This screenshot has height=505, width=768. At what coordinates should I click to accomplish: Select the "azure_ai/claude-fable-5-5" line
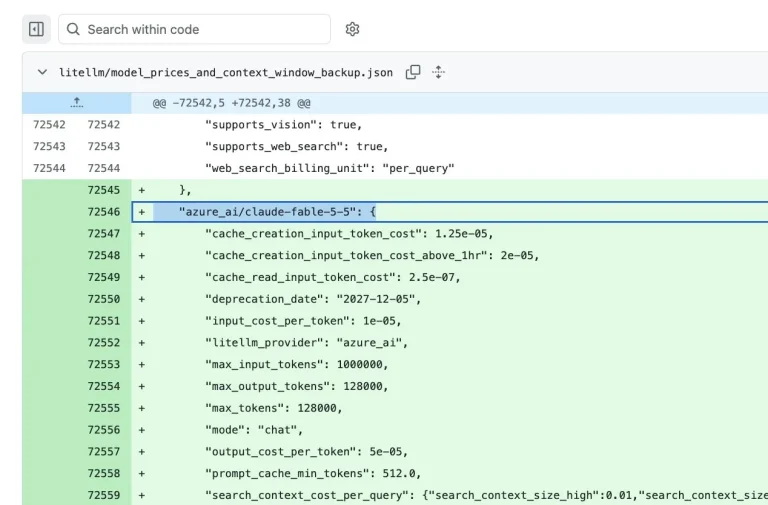[x=450, y=212]
